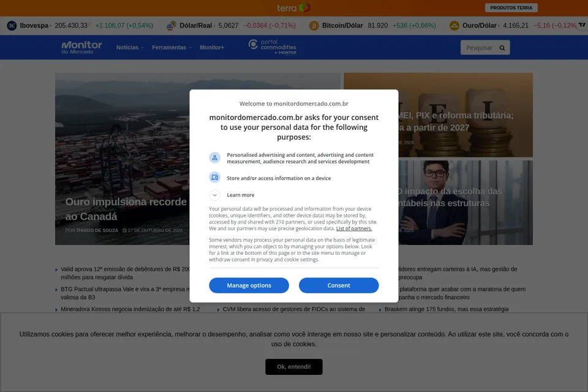Click the Dólar/Real ticker flag icon
The image size is (588, 392).
click(x=171, y=26)
